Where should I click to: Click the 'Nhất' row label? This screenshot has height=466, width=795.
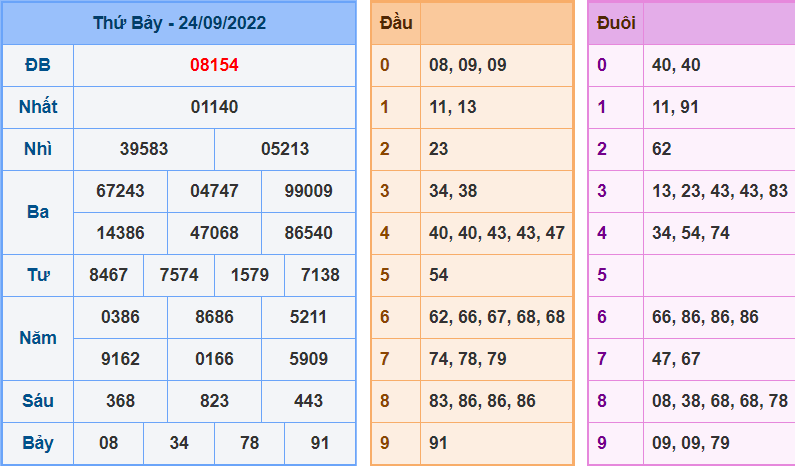point(38,107)
